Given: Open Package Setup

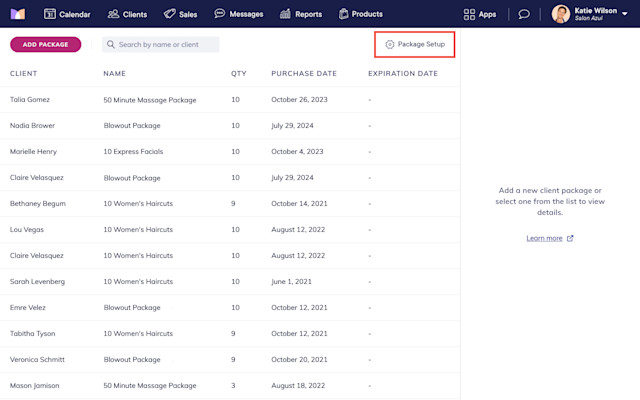Looking at the screenshot, I should (415, 44).
